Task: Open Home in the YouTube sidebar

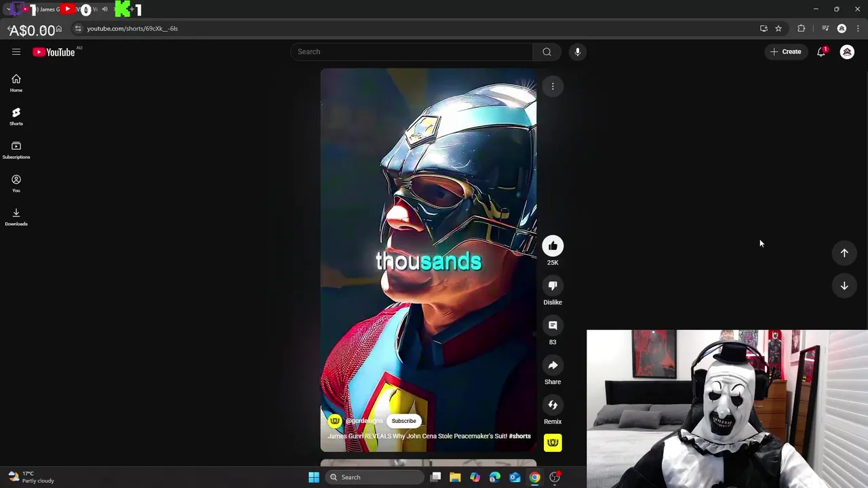Action: click(x=16, y=83)
